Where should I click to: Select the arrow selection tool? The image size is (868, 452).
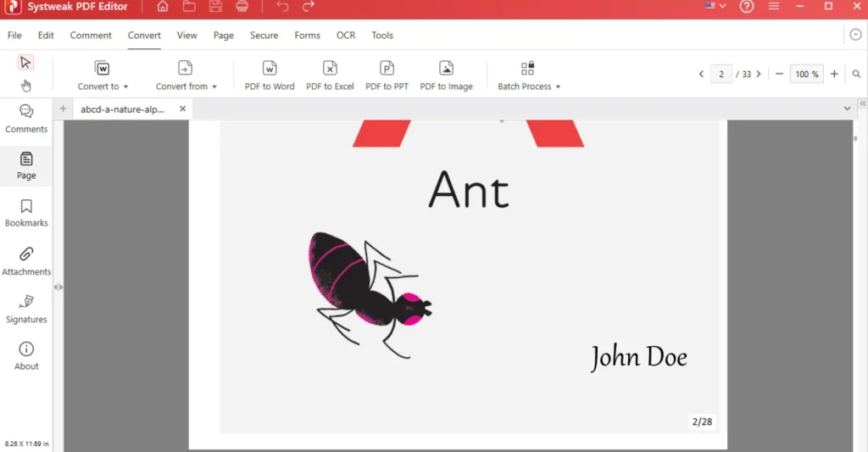25,62
